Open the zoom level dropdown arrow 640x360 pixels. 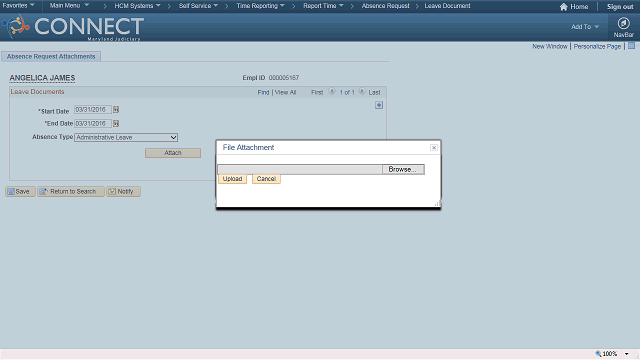click(x=627, y=354)
